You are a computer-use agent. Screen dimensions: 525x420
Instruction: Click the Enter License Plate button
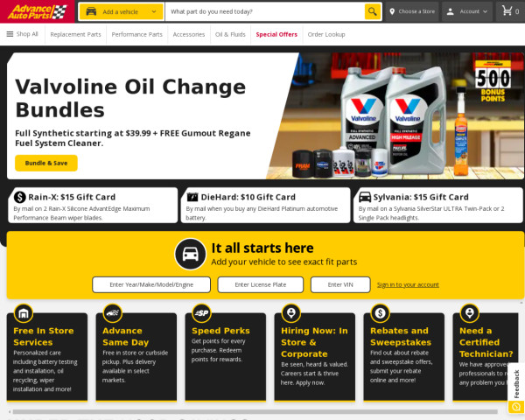pos(261,284)
